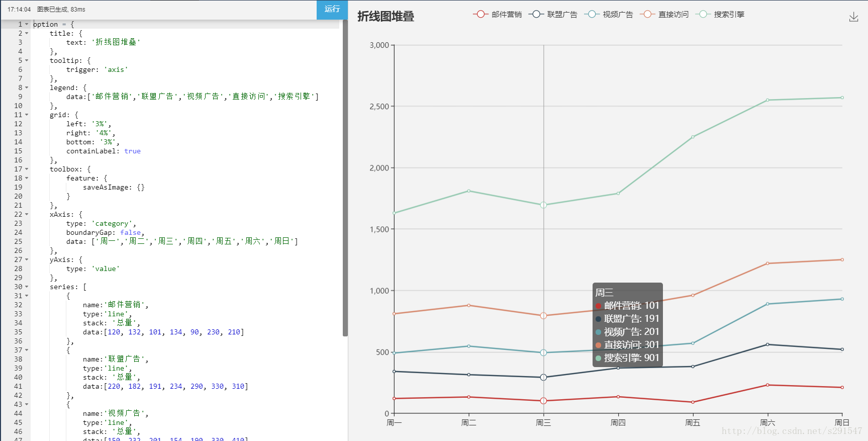The height and width of the screenshot is (441, 868).
Task: Collapse legend fold at line 8
Action: [x=27, y=87]
